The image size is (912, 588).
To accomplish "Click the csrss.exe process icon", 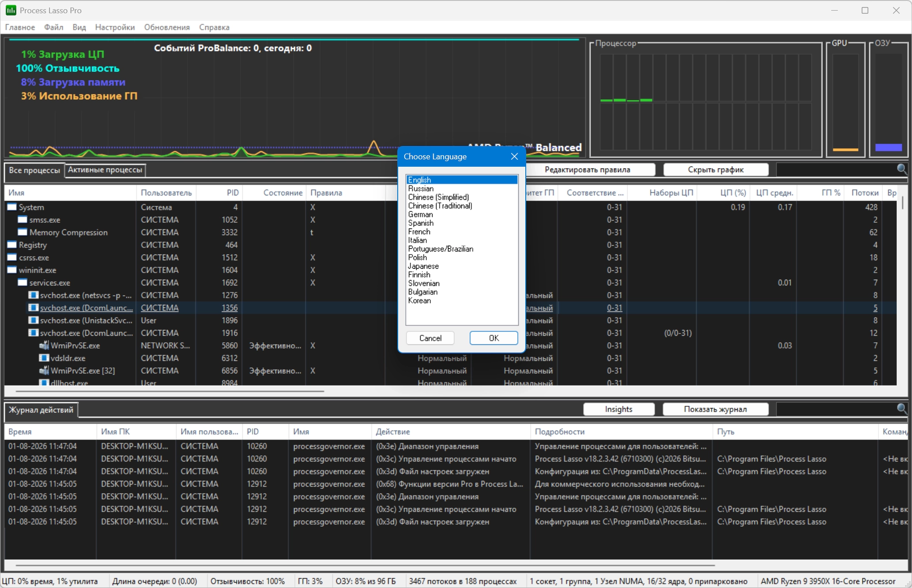I will 12,257.
